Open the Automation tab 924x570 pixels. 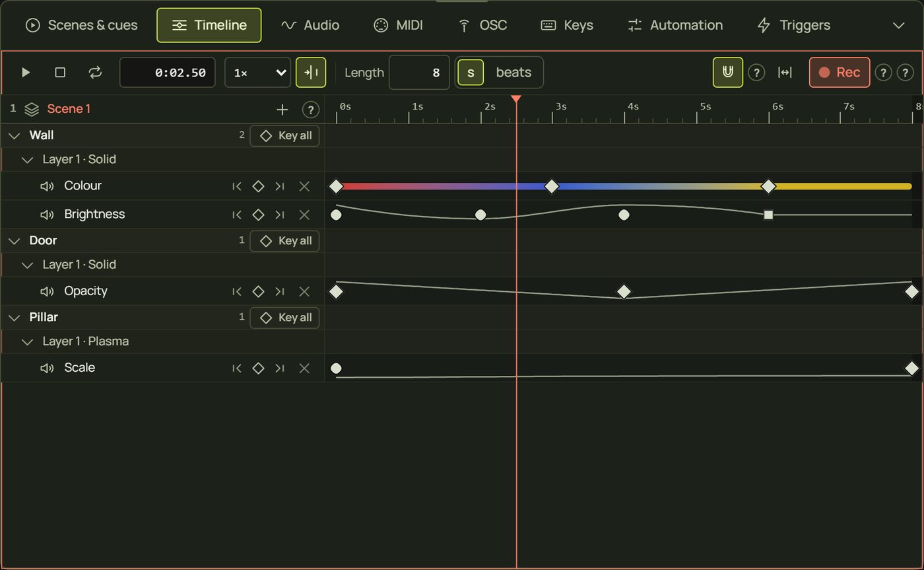click(x=675, y=25)
